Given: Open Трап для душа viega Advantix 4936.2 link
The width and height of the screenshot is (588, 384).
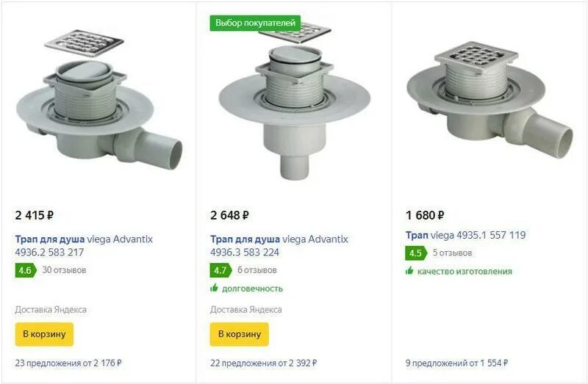Looking at the screenshot, I should pos(84,245).
